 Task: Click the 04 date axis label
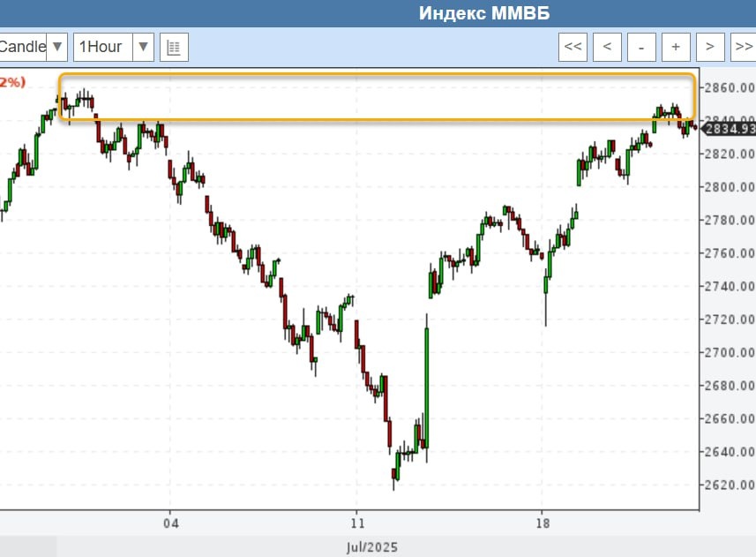pyautogui.click(x=170, y=523)
